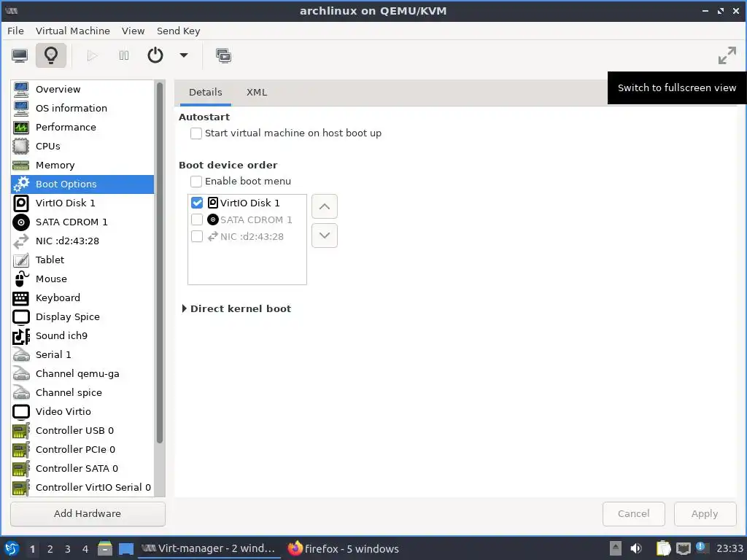Click the hardware list vertical scrollbar
The height and width of the screenshot is (560, 747).
click(x=160, y=262)
